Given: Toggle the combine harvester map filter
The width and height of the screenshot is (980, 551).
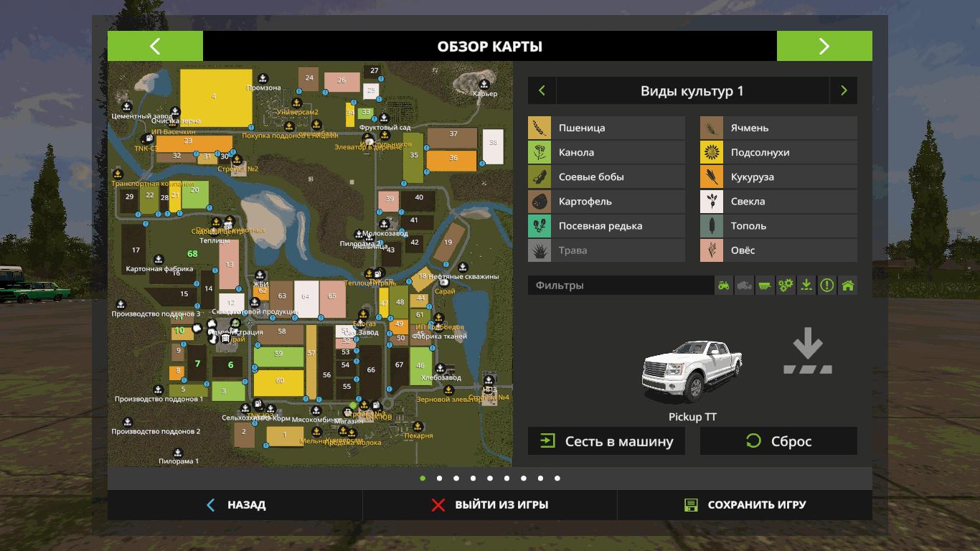Looking at the screenshot, I should point(745,286).
